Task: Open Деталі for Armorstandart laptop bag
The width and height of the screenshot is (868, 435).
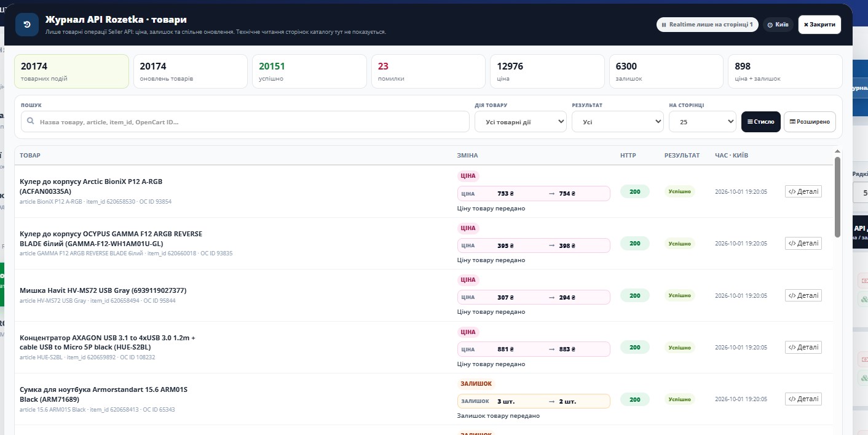Action: pyautogui.click(x=803, y=399)
